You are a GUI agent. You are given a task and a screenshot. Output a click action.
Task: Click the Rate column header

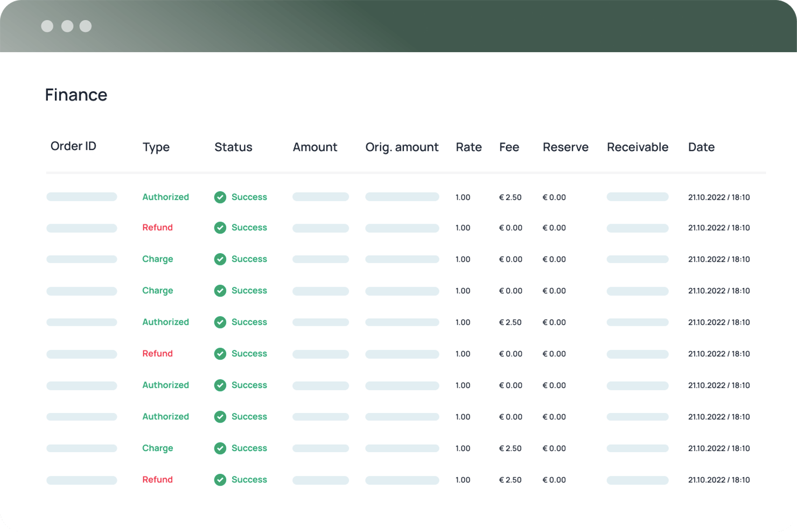point(469,147)
